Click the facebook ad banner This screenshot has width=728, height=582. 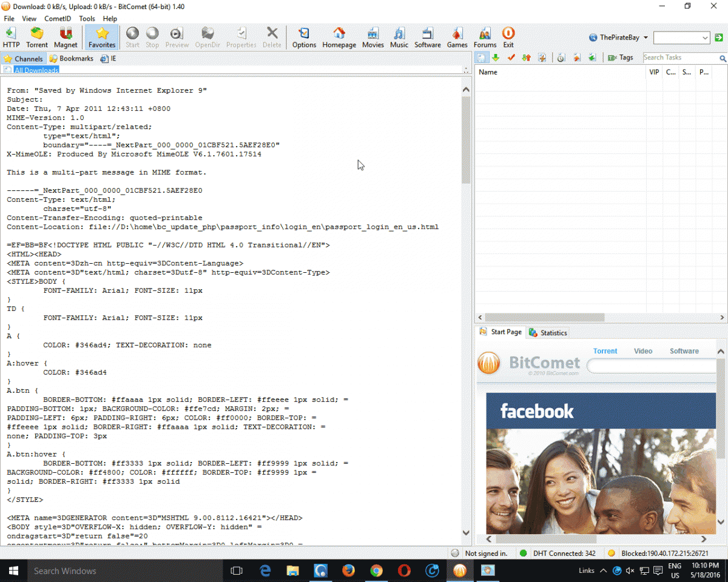[601, 463]
